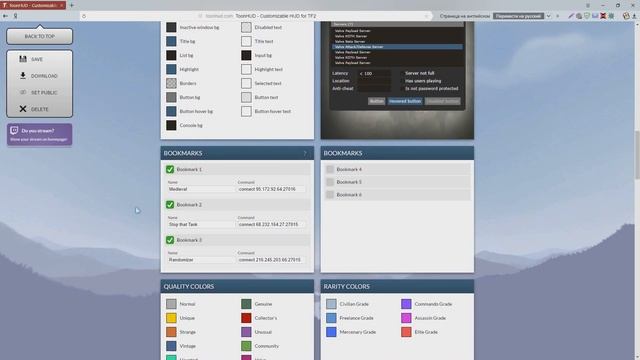640x360 pixels.
Task: Click the translate to Russian button
Action: point(518,16)
